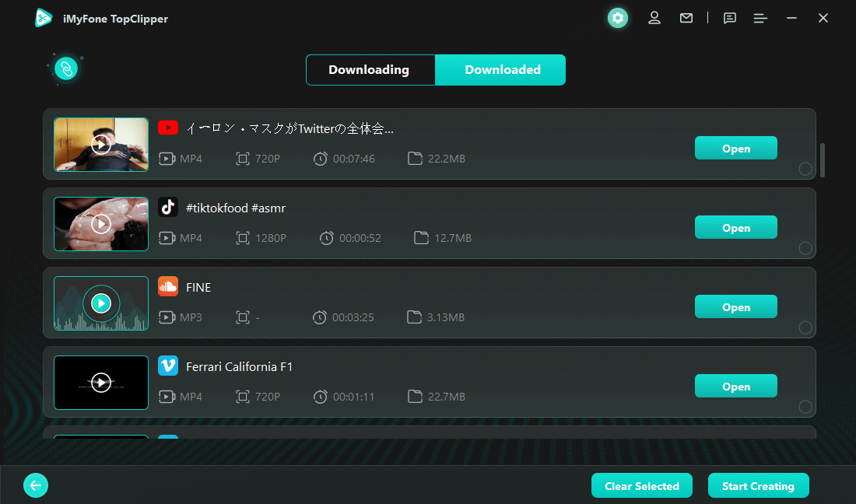
Task: Click the Clear Selected button
Action: click(641, 486)
